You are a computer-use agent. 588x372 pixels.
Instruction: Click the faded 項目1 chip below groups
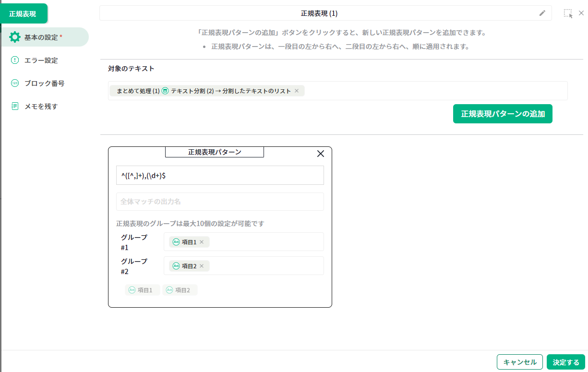[142, 290]
